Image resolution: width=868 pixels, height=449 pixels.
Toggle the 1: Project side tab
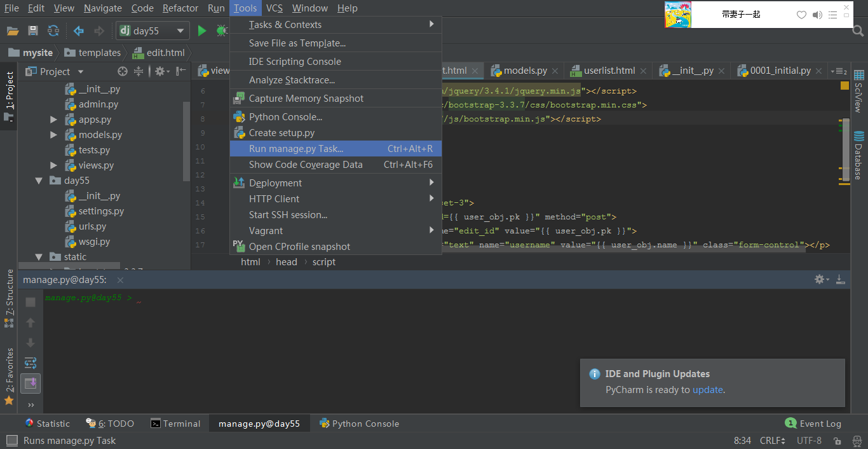pos(9,97)
